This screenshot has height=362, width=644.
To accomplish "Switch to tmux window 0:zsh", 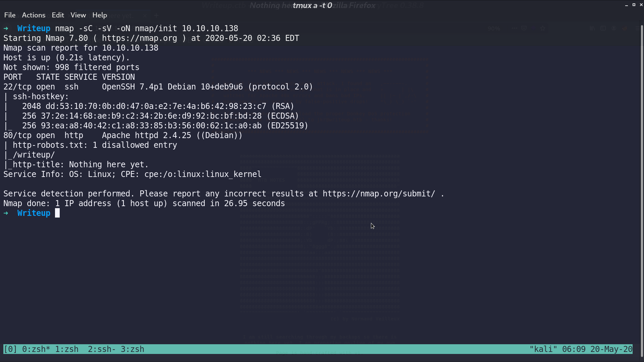I will (x=36, y=349).
